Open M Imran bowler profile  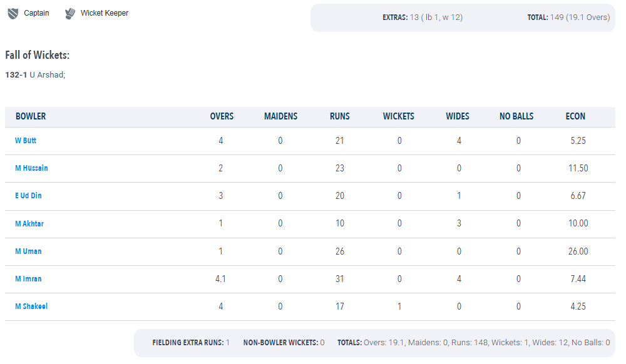28,279
